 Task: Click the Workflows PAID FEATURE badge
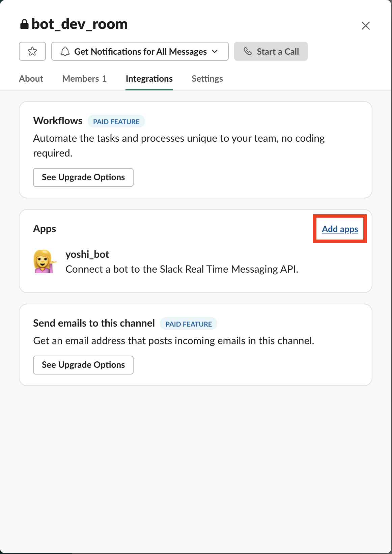point(116,121)
